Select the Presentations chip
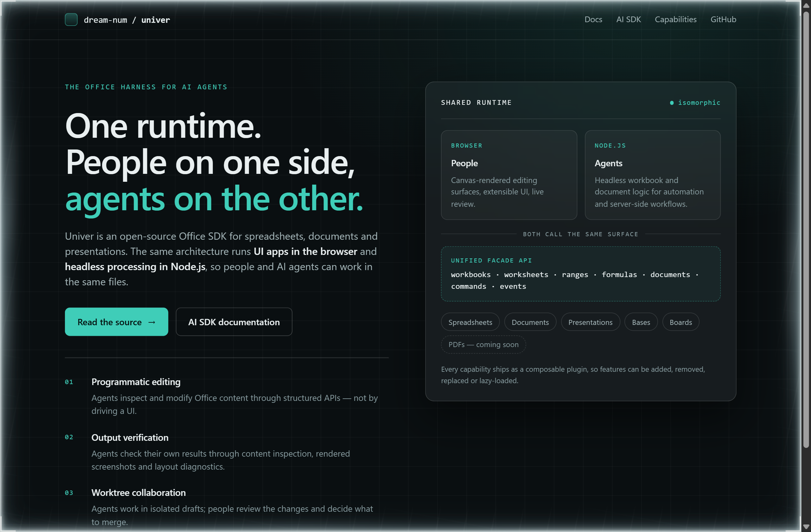811x532 pixels. tap(590, 322)
